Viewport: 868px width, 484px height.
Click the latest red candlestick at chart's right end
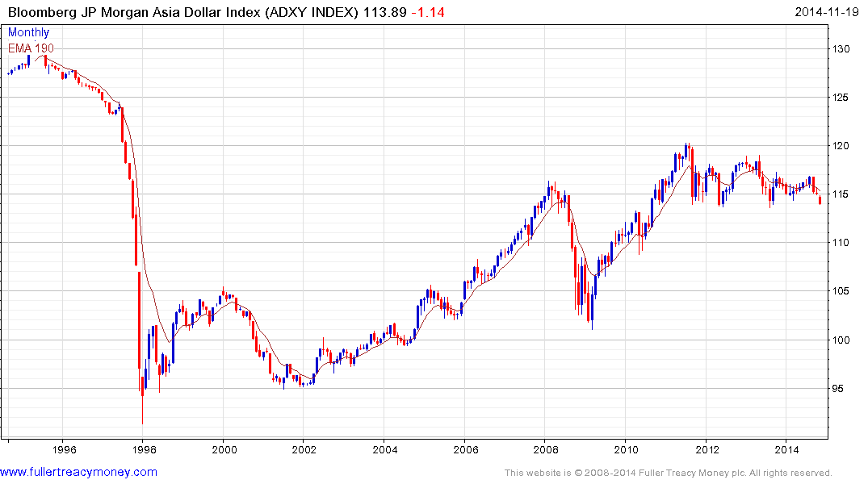click(x=820, y=200)
